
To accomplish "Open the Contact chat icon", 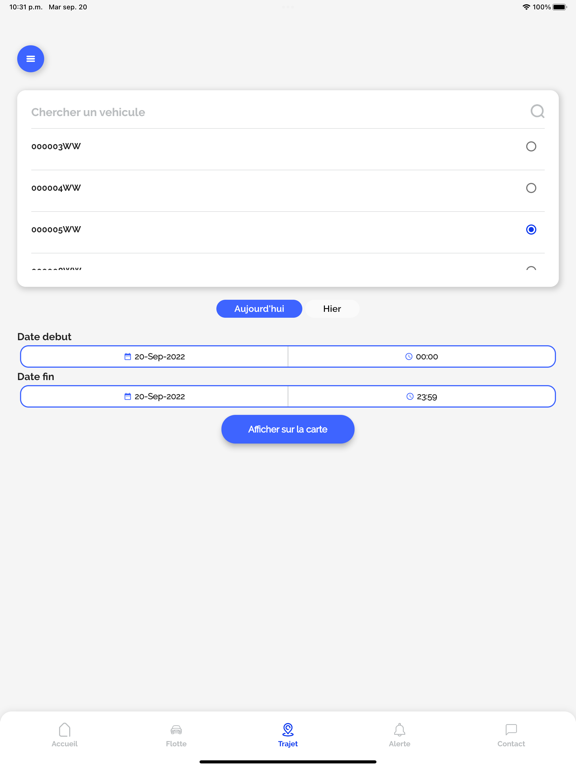I will click(511, 730).
